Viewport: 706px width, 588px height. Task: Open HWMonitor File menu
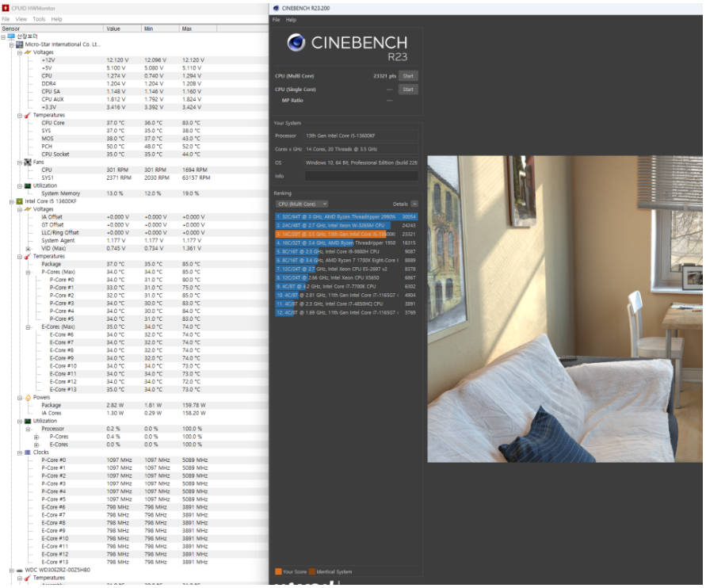[x=6, y=19]
